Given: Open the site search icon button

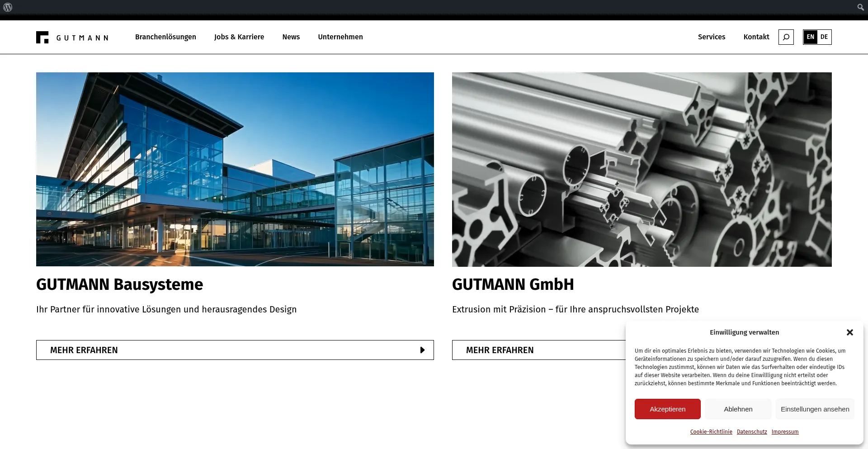Looking at the screenshot, I should coord(786,37).
